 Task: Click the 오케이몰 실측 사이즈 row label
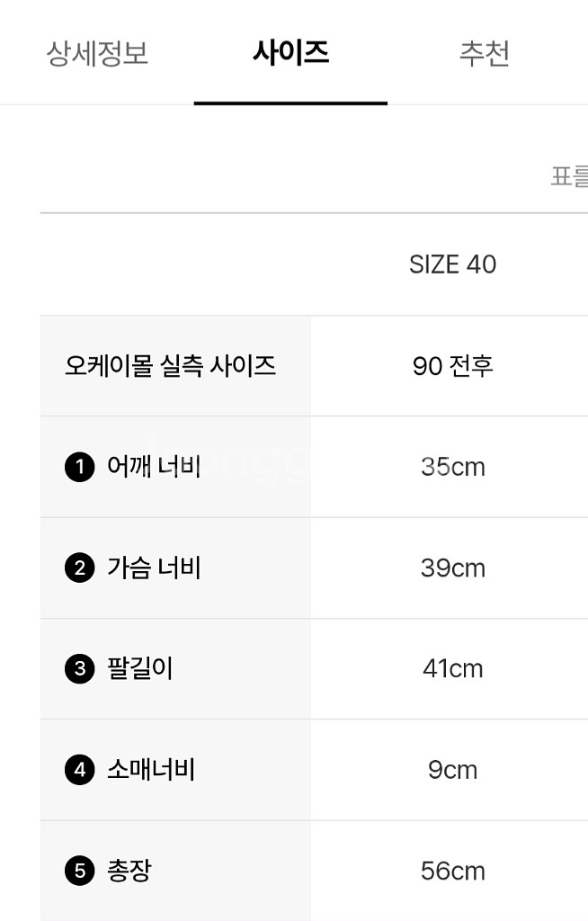[x=170, y=365]
